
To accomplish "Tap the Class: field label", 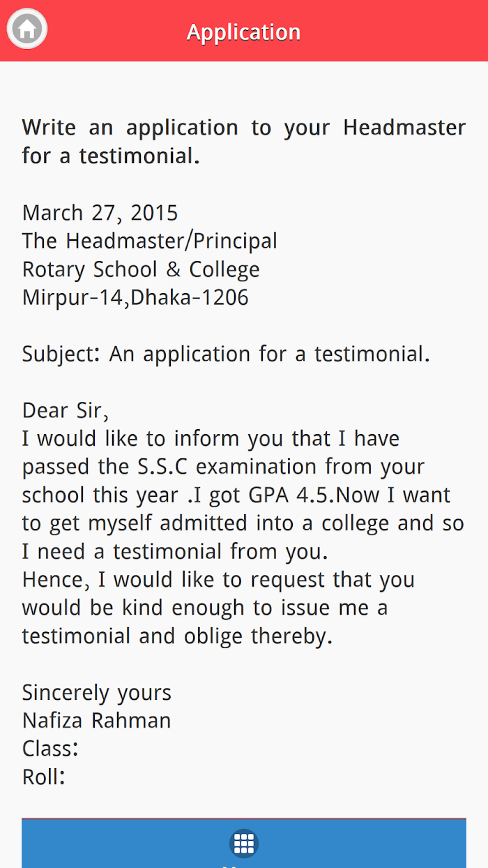I will click(50, 749).
